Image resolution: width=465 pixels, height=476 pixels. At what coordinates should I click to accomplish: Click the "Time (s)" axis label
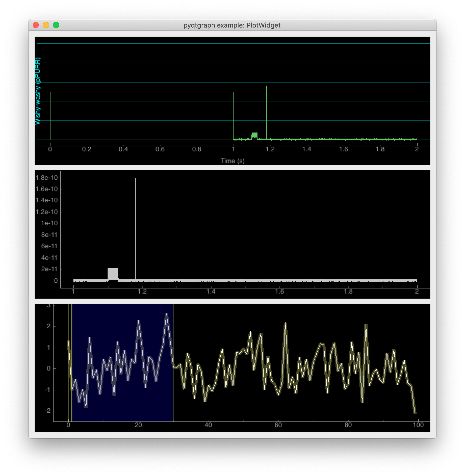coord(232,161)
